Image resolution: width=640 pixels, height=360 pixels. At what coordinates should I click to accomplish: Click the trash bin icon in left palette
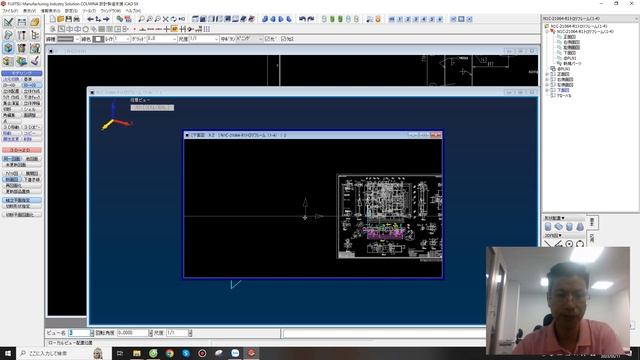coord(22,48)
